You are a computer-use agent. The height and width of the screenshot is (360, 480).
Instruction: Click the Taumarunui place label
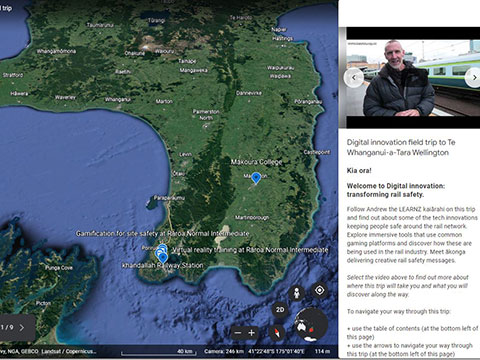click(100, 25)
